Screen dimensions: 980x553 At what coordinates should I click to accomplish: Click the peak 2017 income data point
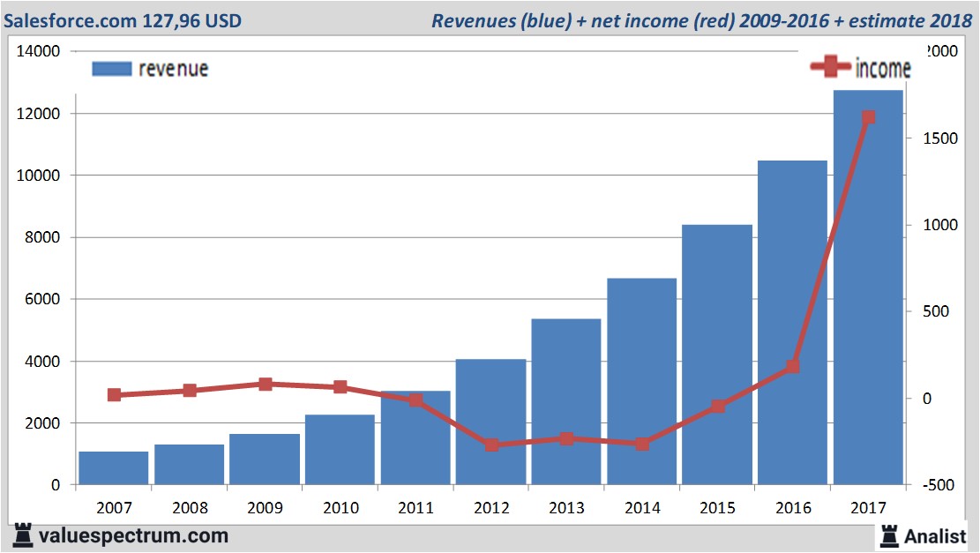pos(868,117)
